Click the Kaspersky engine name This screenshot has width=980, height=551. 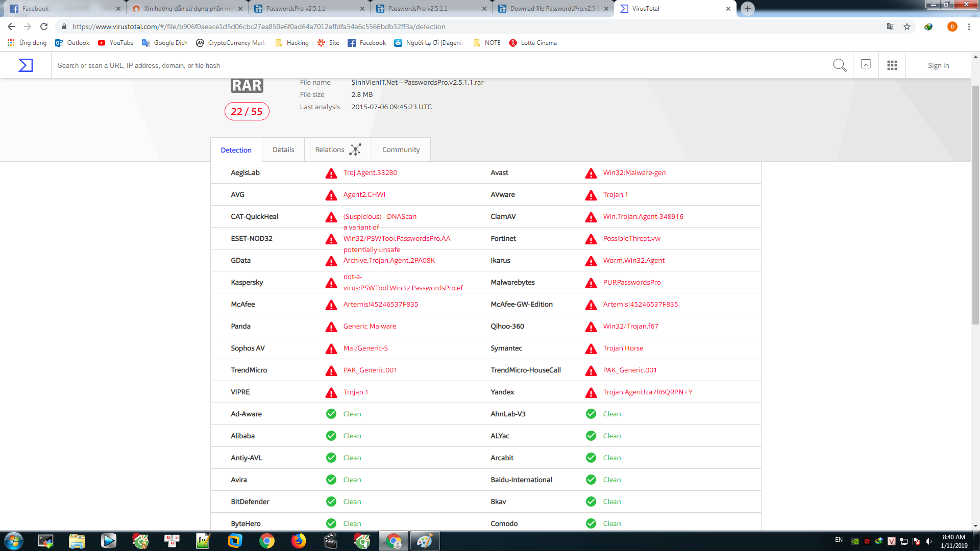(x=247, y=282)
